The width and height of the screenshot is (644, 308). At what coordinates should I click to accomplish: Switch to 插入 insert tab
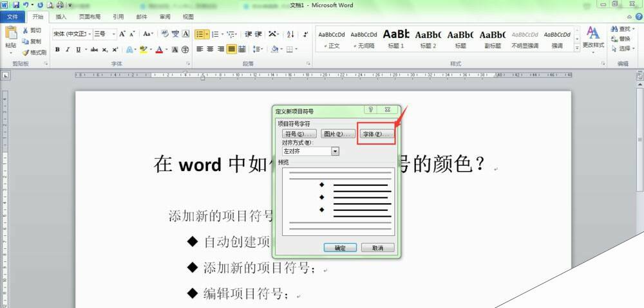pyautogui.click(x=61, y=17)
